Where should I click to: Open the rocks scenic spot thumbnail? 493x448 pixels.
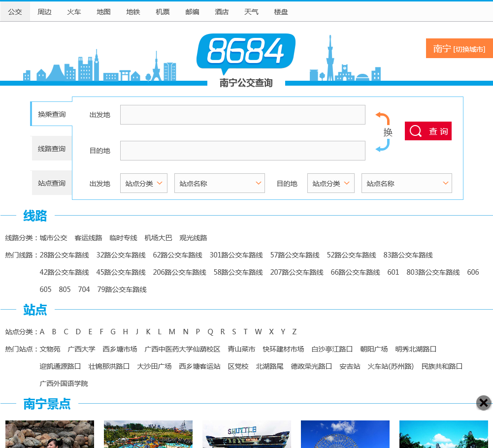(50, 434)
